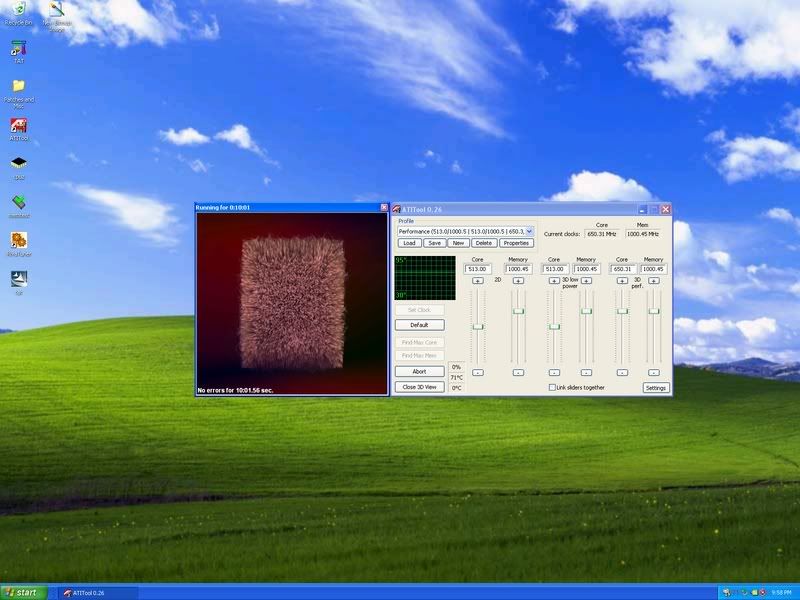The height and width of the screenshot is (600, 800).
Task: Select the ATITool desktop shortcut icon
Action: click(18, 125)
